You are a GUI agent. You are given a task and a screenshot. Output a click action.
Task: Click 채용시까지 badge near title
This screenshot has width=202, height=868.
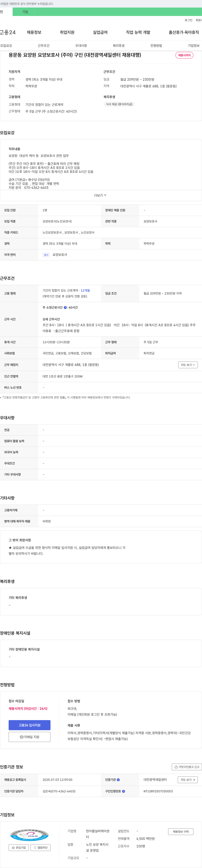184,55
